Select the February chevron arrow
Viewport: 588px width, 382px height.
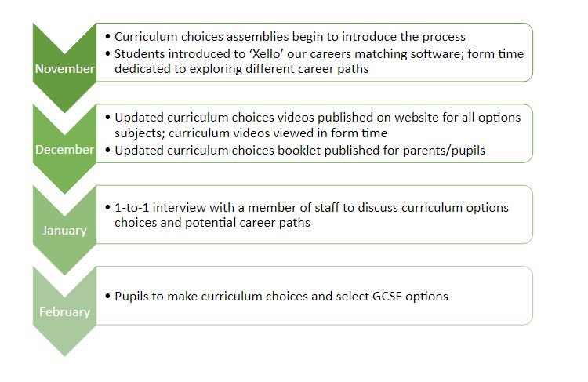(64, 312)
